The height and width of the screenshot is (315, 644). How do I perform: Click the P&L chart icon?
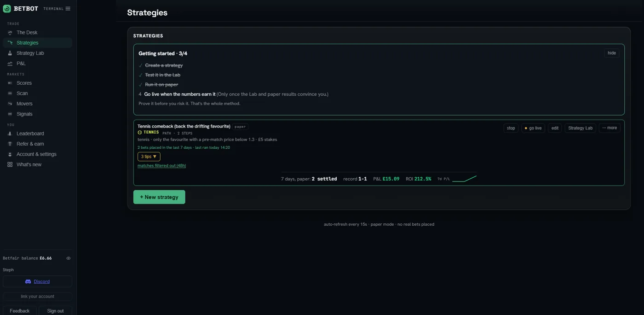click(x=10, y=64)
